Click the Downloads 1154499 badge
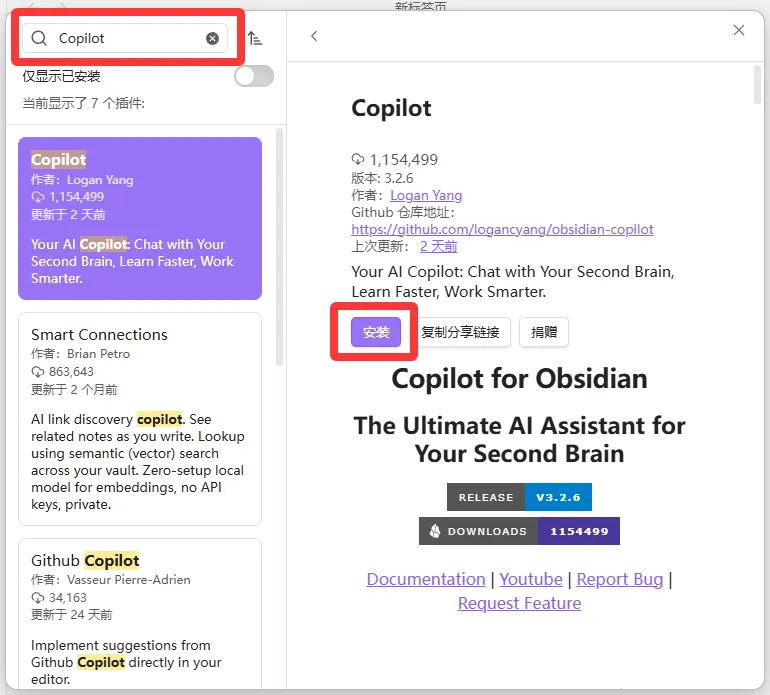 tap(519, 531)
